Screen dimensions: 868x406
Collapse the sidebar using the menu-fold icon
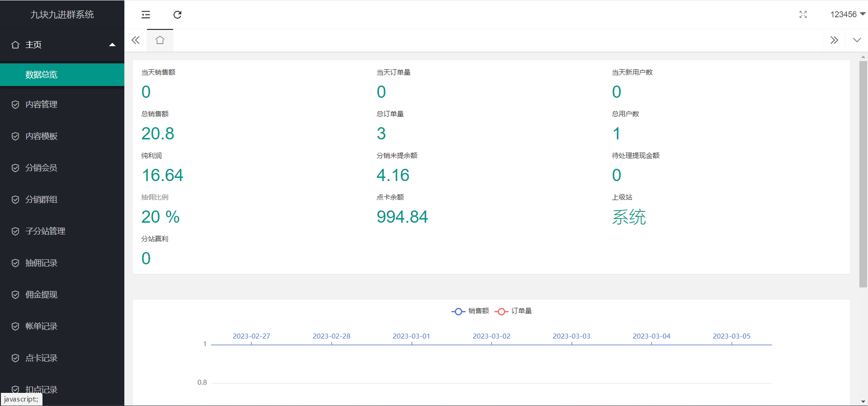pyautogui.click(x=146, y=14)
